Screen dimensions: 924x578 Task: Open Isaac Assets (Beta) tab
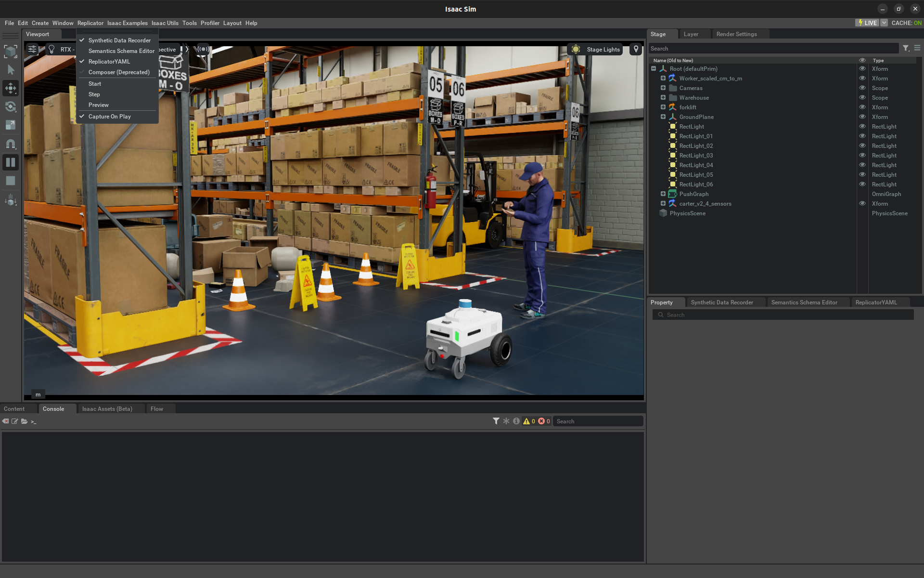coord(107,409)
